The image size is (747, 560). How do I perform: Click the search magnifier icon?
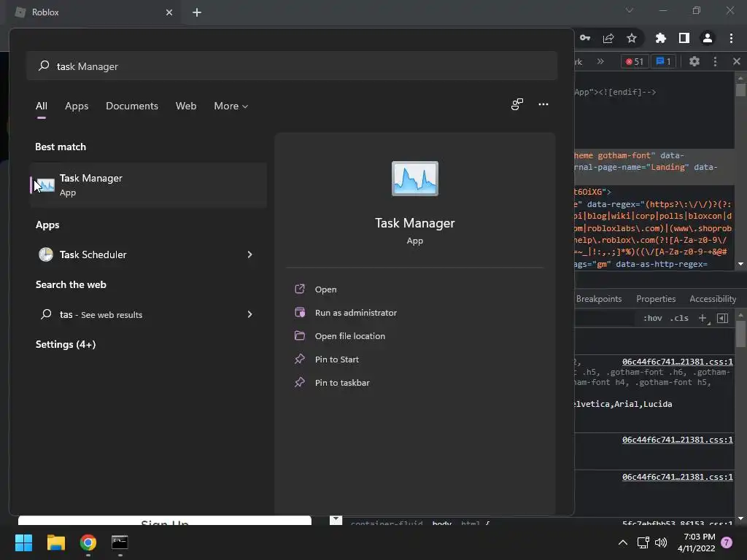44,66
